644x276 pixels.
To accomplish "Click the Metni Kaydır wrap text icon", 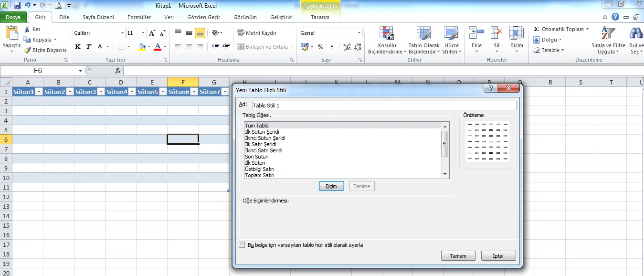I will pos(241,33).
